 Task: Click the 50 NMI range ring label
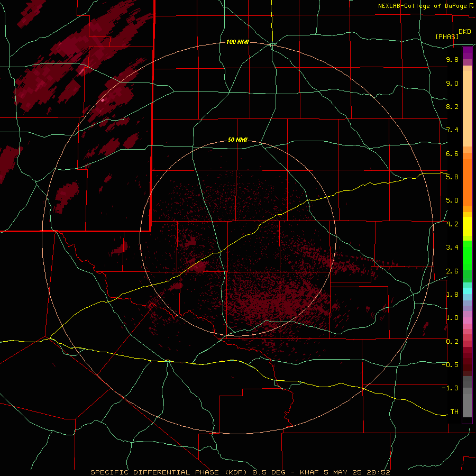[x=237, y=140]
